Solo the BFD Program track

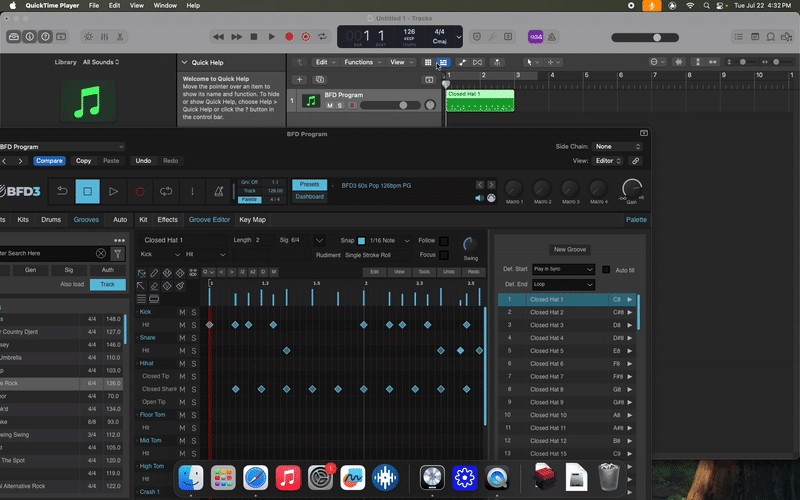click(x=340, y=106)
